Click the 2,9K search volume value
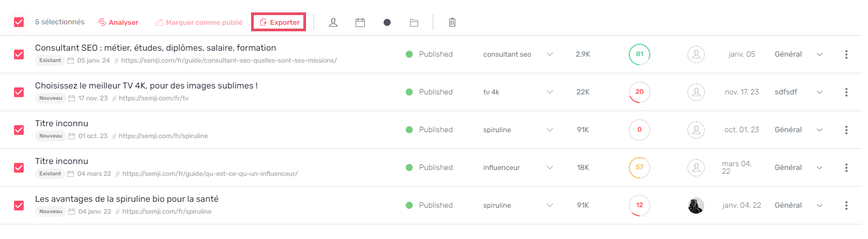 [583, 54]
